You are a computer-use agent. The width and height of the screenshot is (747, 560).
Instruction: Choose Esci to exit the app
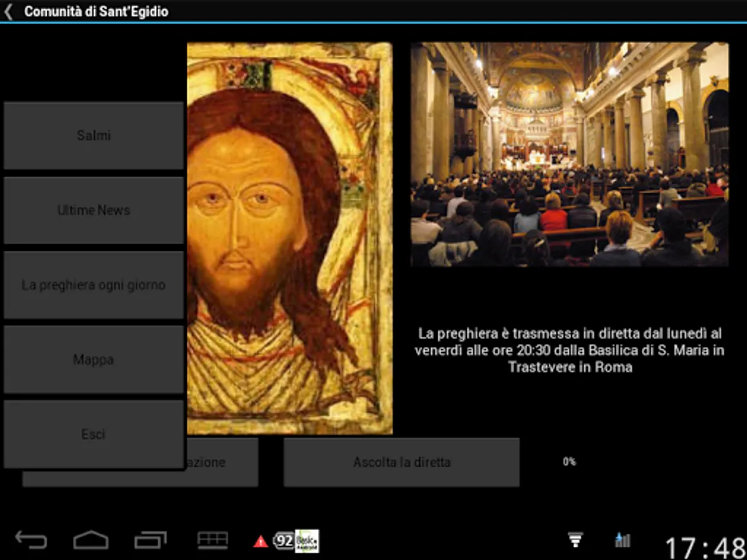[94, 434]
